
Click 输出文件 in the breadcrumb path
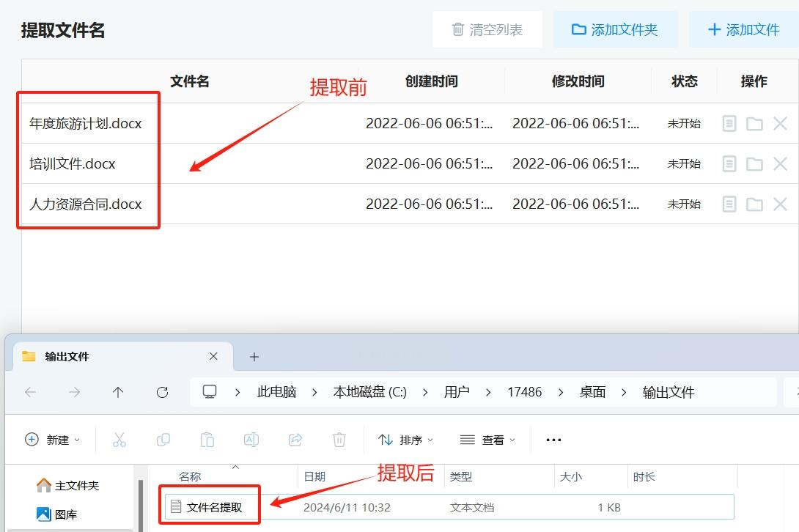[x=669, y=392]
